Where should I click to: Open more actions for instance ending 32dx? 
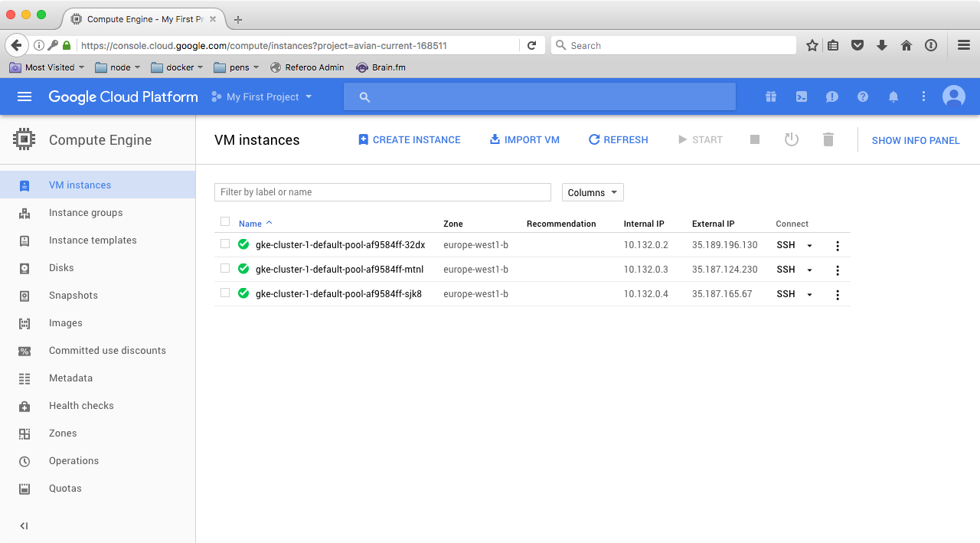(x=838, y=246)
